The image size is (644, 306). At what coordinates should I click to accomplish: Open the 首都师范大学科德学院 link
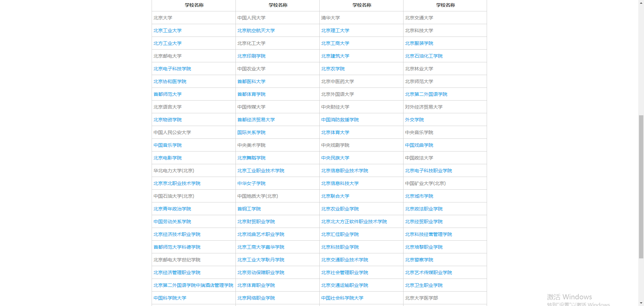(x=177, y=247)
